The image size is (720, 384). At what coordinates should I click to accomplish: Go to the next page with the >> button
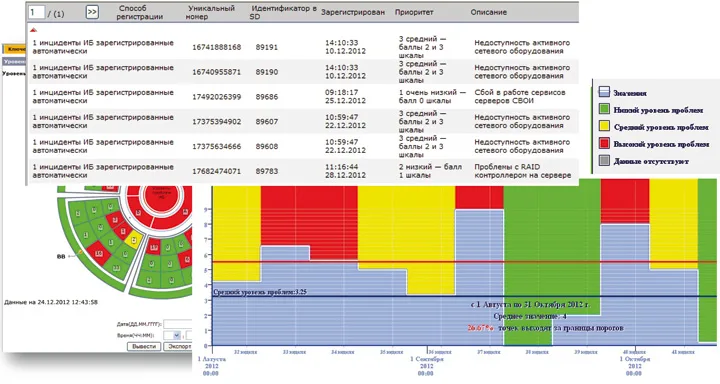coord(92,12)
